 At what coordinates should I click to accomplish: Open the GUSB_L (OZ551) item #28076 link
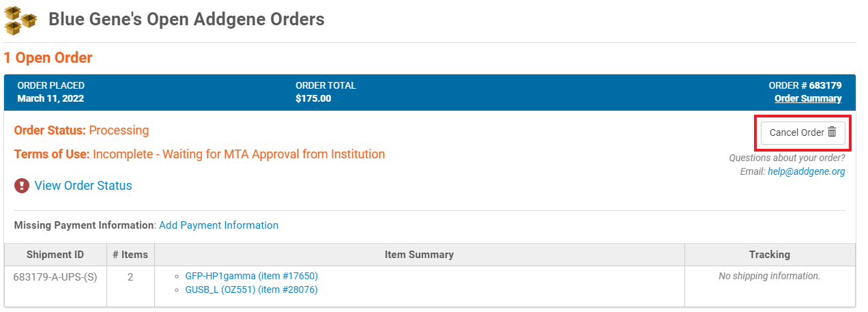[251, 289]
